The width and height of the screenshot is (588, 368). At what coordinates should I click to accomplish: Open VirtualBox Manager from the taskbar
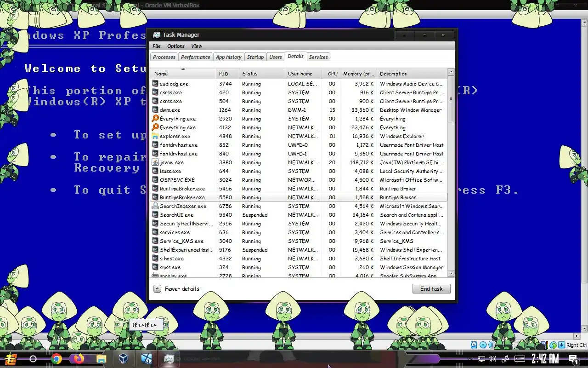point(123,359)
